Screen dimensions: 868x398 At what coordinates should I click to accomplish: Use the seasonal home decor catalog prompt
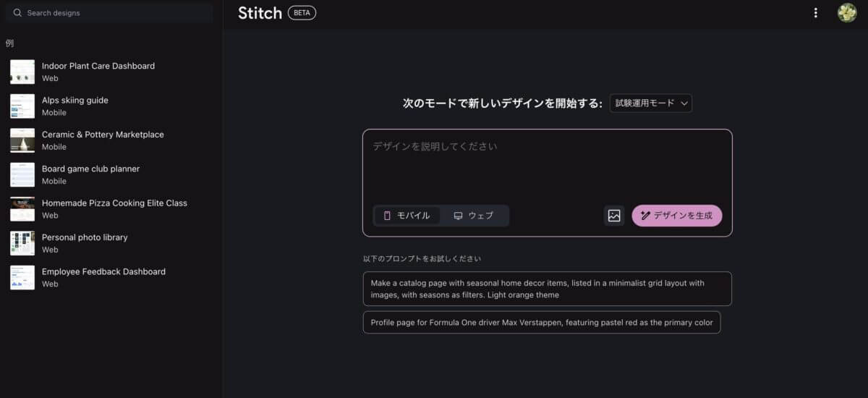547,289
